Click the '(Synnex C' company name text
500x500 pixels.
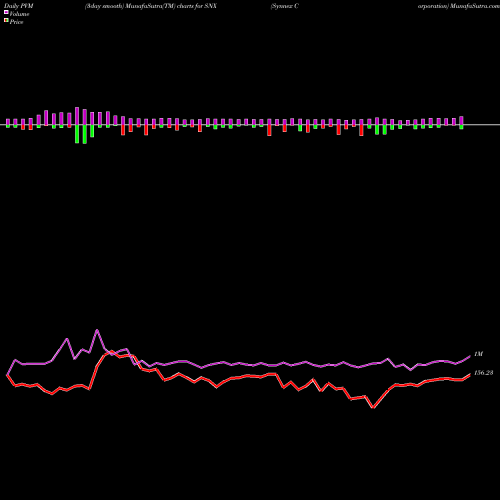pos(284,6)
